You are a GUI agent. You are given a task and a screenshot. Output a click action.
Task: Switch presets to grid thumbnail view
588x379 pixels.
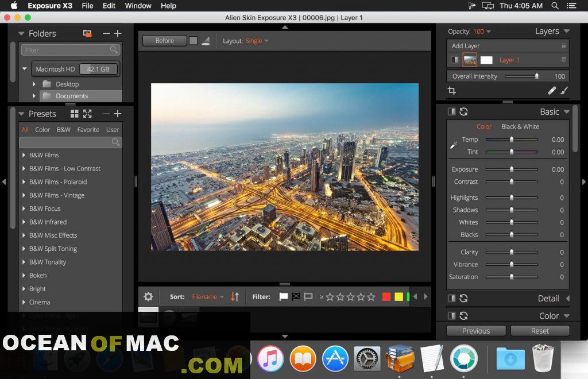pos(75,114)
